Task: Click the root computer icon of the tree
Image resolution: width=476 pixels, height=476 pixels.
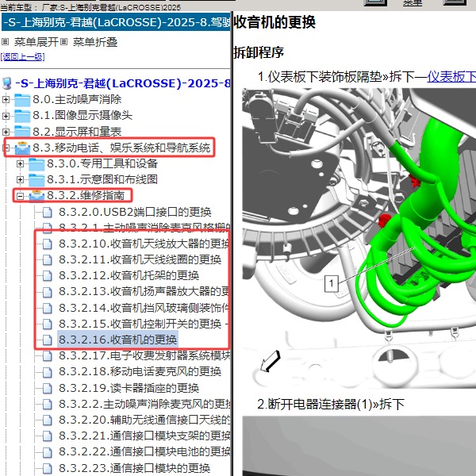Action: 6,83
